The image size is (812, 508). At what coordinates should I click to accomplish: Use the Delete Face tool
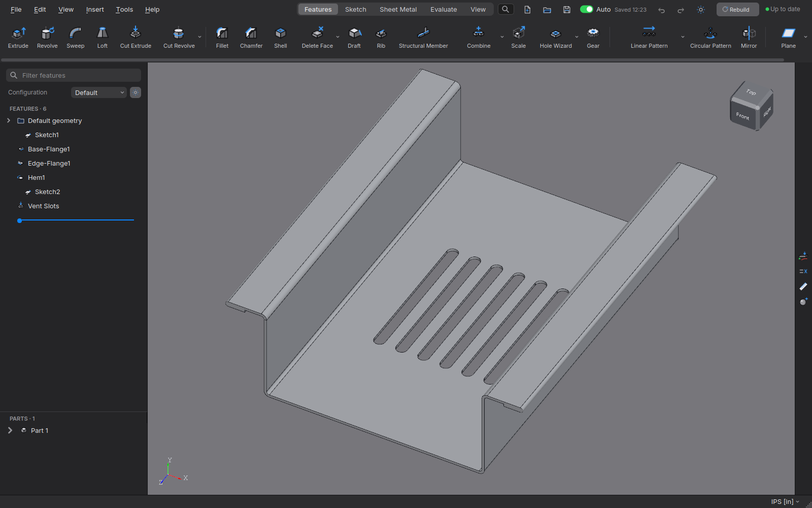pos(317,38)
